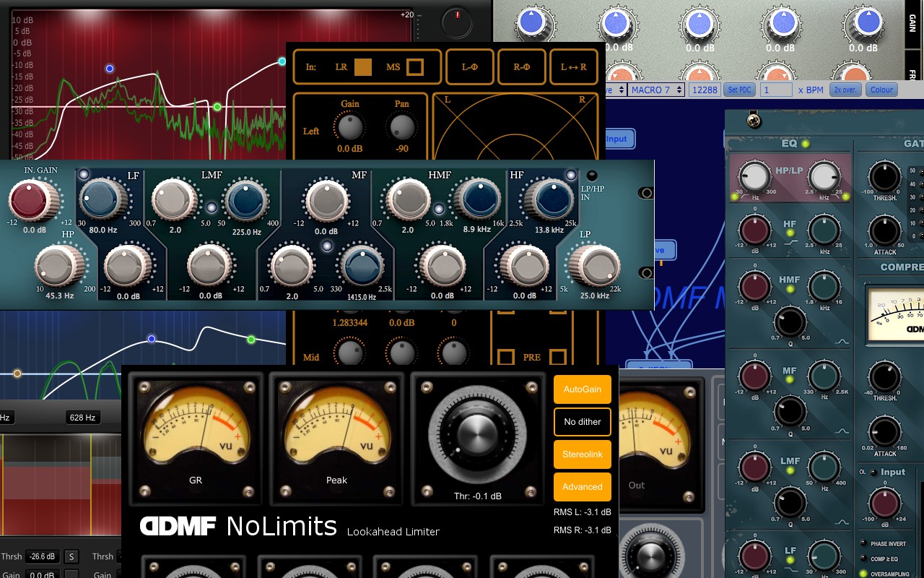The image size is (924, 578).
Task: Click the R-Φ phase flip button
Action: (x=522, y=67)
